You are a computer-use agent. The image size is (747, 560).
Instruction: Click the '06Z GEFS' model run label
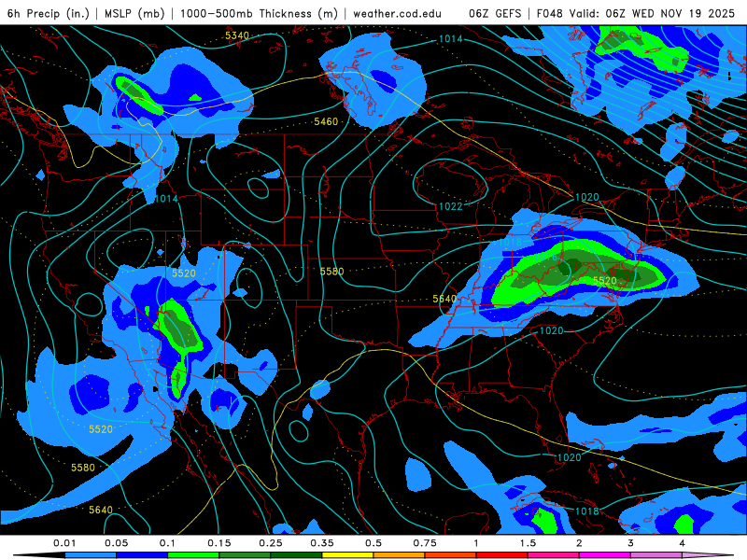click(495, 13)
